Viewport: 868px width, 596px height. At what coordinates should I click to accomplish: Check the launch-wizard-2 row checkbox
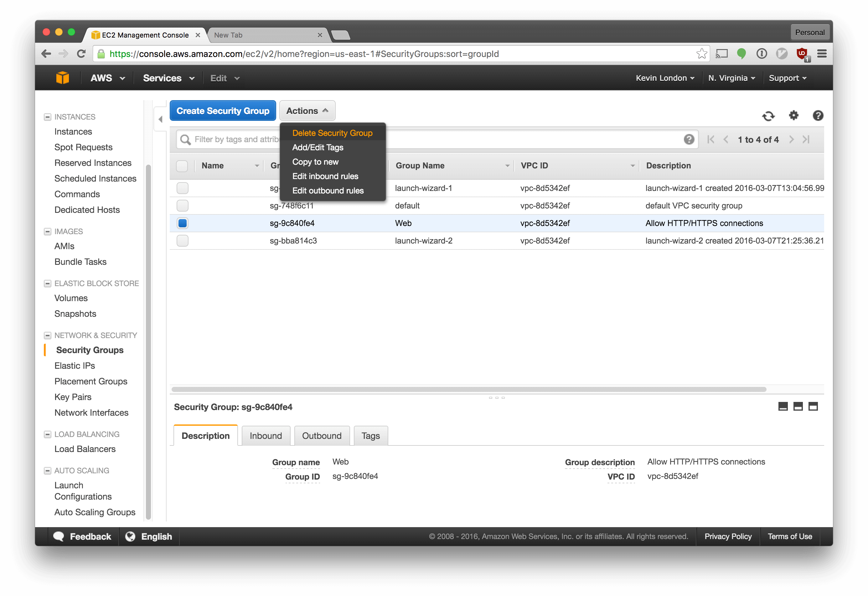click(x=182, y=240)
